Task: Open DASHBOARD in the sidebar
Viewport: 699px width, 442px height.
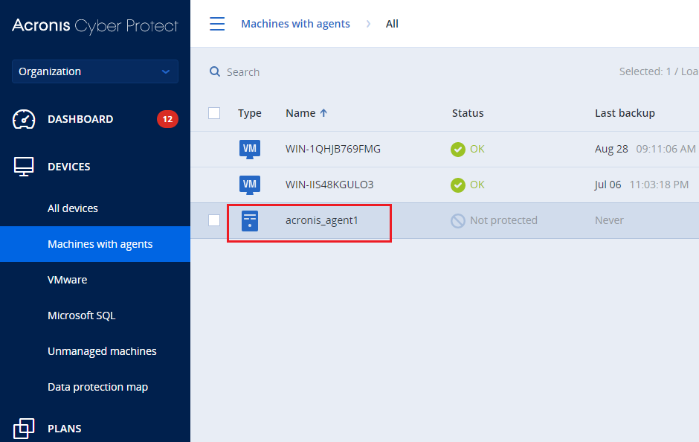Action: [x=80, y=119]
